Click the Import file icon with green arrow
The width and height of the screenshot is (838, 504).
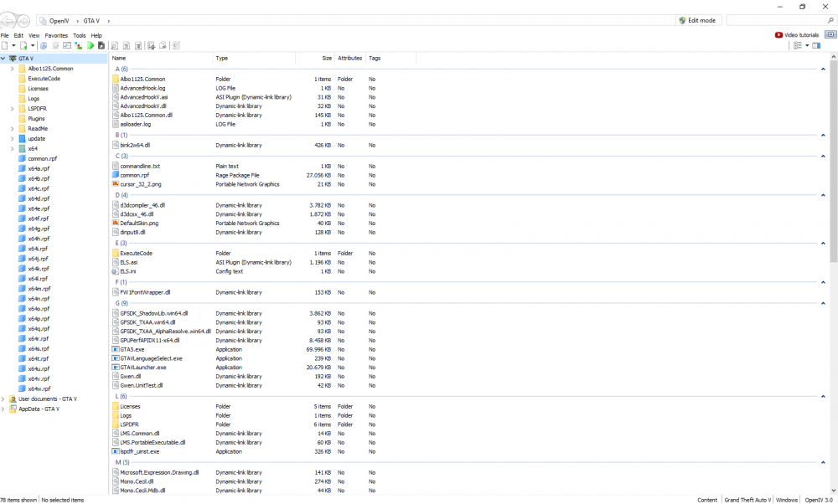(23, 45)
